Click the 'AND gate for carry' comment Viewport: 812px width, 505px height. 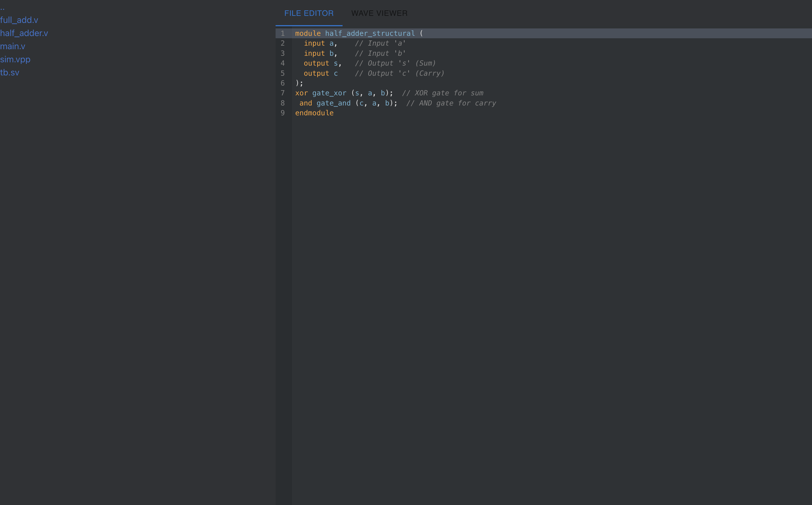[x=451, y=103]
